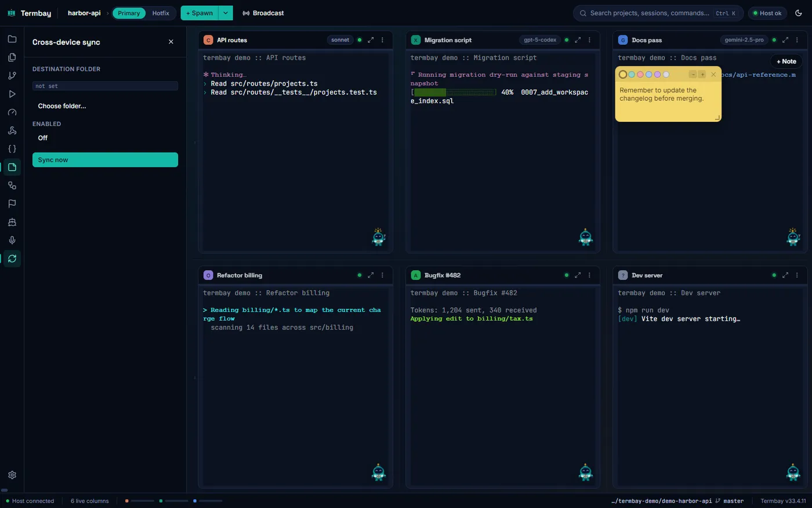The height and width of the screenshot is (508, 812).
Task: Switch to the Hotfix workspace
Action: tap(161, 13)
